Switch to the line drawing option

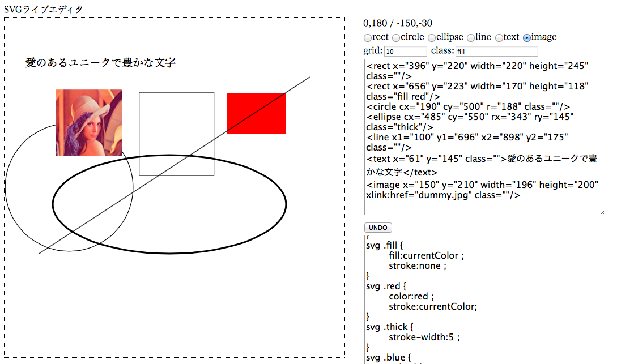[x=470, y=38]
